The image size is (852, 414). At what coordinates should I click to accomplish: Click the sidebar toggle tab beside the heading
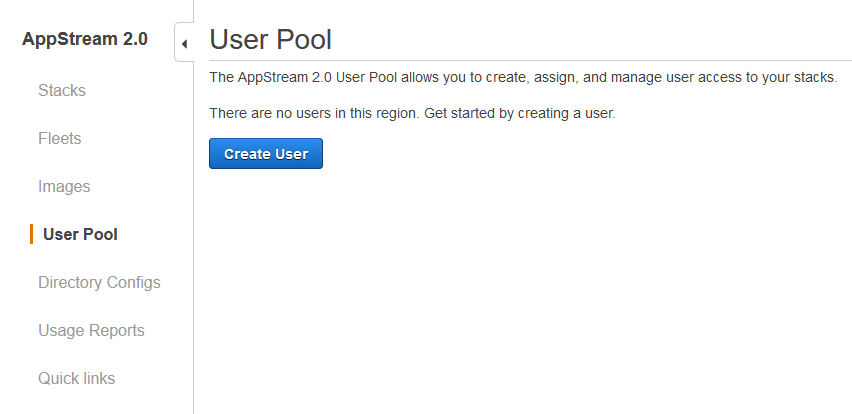[184, 42]
